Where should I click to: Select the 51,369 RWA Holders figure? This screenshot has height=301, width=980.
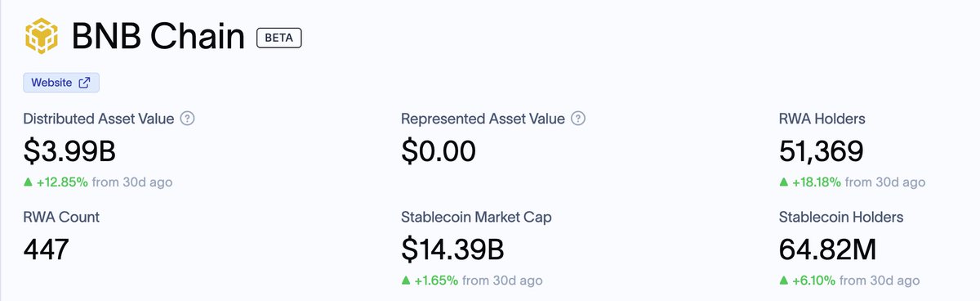point(821,151)
